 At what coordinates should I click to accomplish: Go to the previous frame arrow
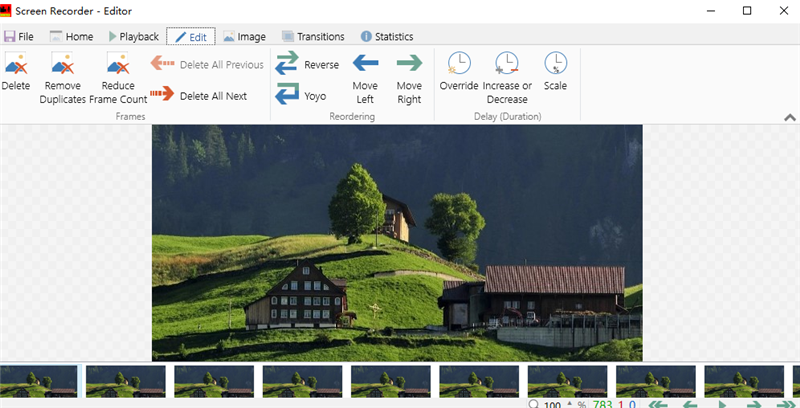[x=690, y=405]
